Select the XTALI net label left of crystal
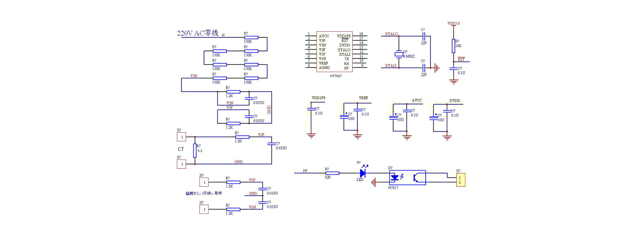644x236 pixels. (x=391, y=66)
